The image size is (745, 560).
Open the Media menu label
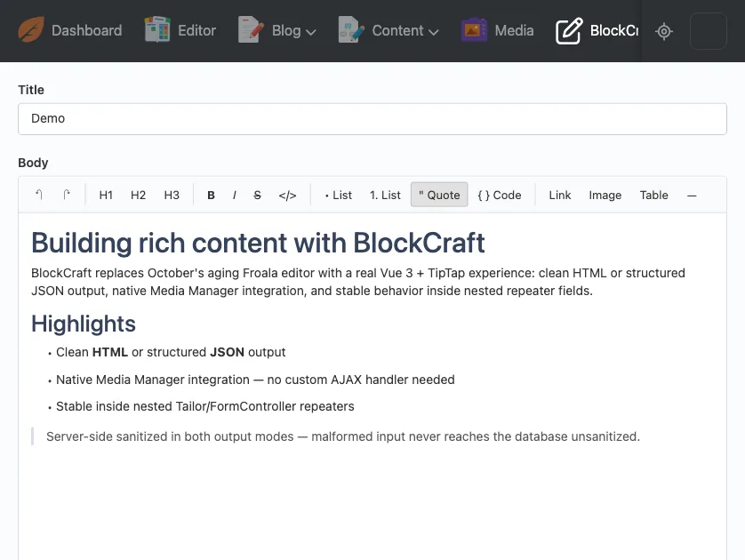pyautogui.click(x=514, y=30)
